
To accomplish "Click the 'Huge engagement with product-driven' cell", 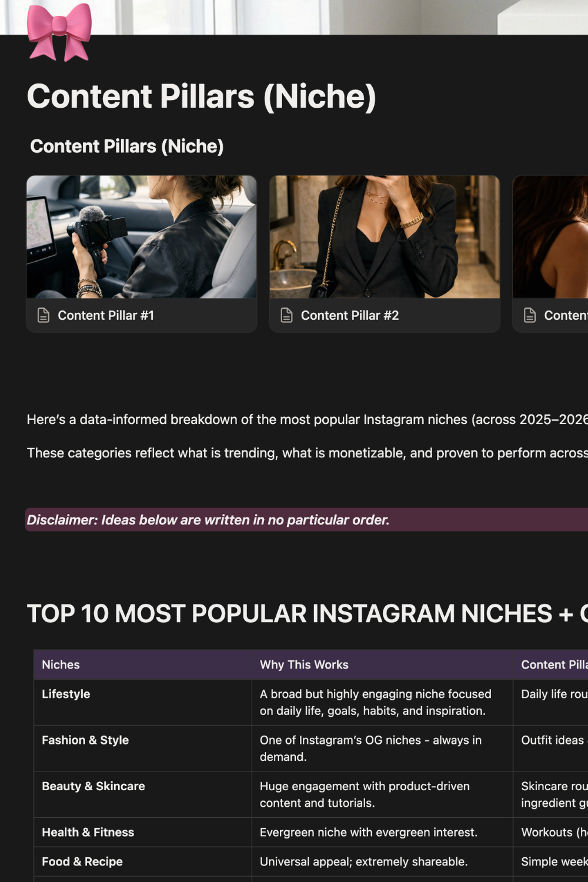I will tap(382, 794).
